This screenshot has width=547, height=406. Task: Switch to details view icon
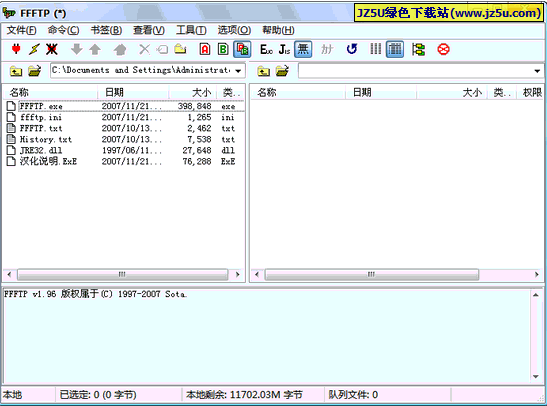coord(395,49)
